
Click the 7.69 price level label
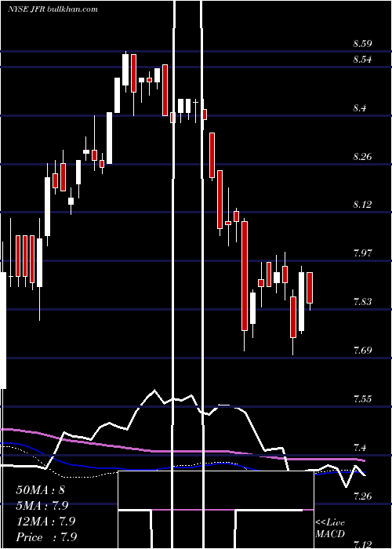coord(362,351)
